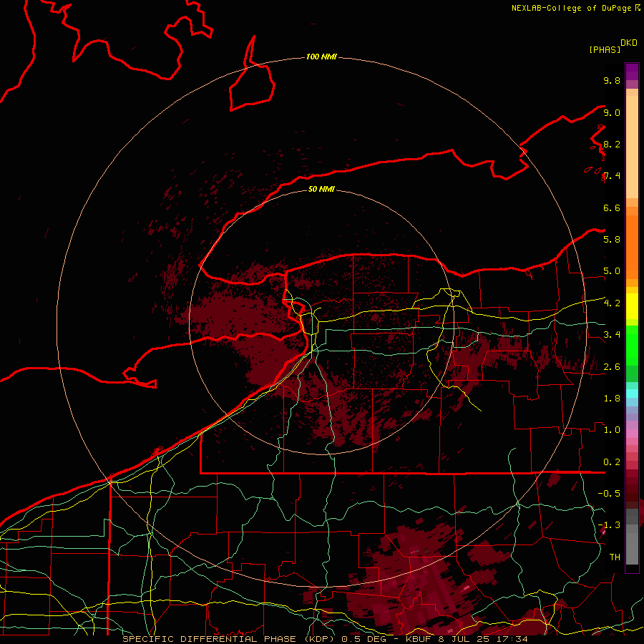Click the 100 NMI range ring label
The height and width of the screenshot is (644, 644).
pyautogui.click(x=321, y=57)
